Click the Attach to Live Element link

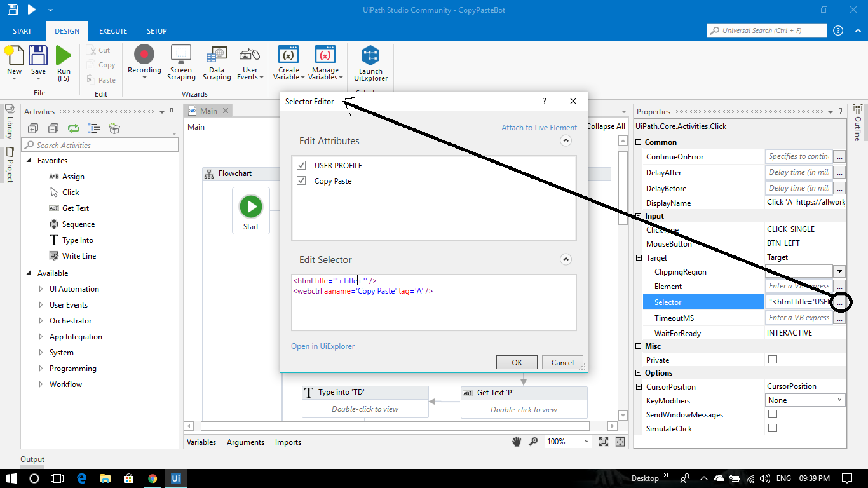point(539,127)
